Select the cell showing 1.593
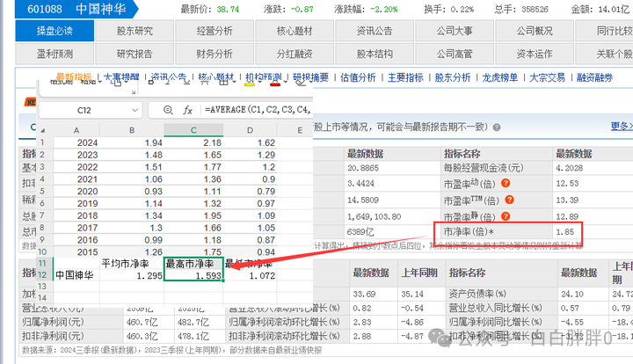The width and height of the screenshot is (633, 364). [x=193, y=275]
